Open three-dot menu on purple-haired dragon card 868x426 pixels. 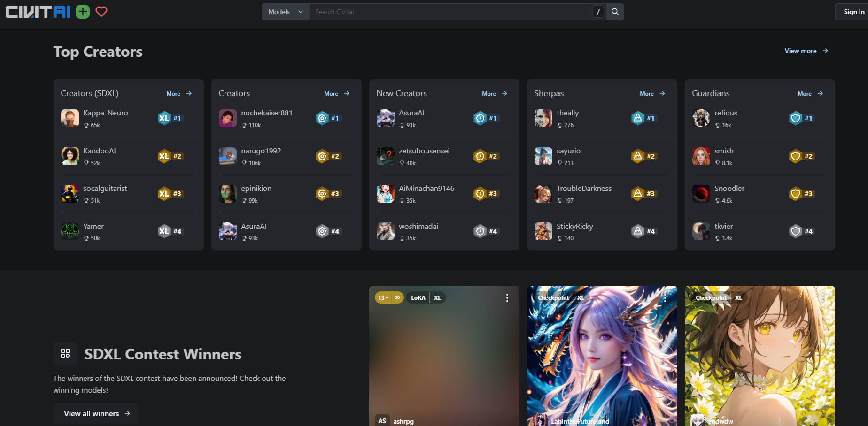[665, 298]
